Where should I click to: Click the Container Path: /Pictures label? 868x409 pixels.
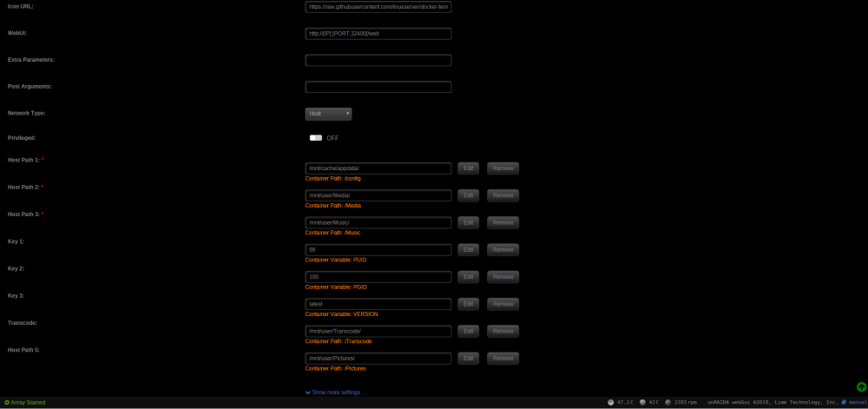click(x=335, y=368)
